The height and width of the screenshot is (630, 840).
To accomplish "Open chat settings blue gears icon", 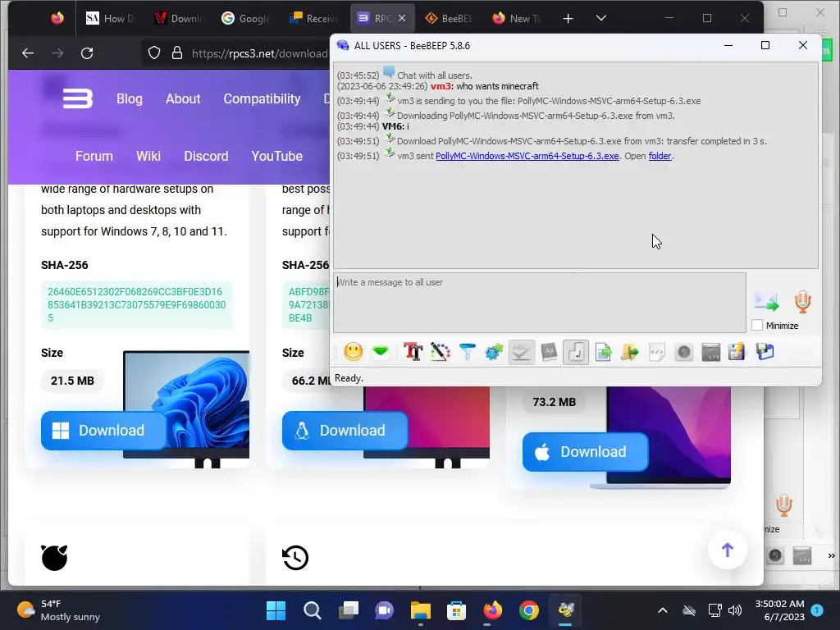I will pos(494,352).
